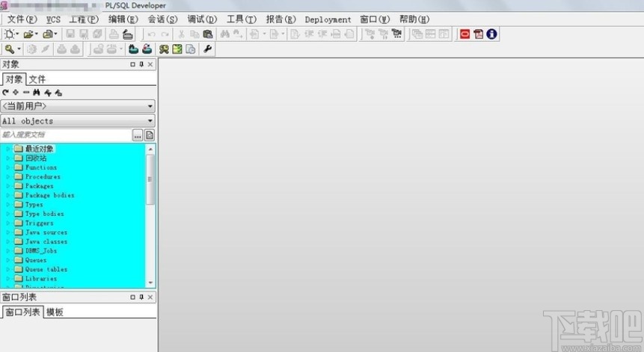Open the VCS menu
Viewport: 644px width, 352px height.
pyautogui.click(x=53, y=19)
